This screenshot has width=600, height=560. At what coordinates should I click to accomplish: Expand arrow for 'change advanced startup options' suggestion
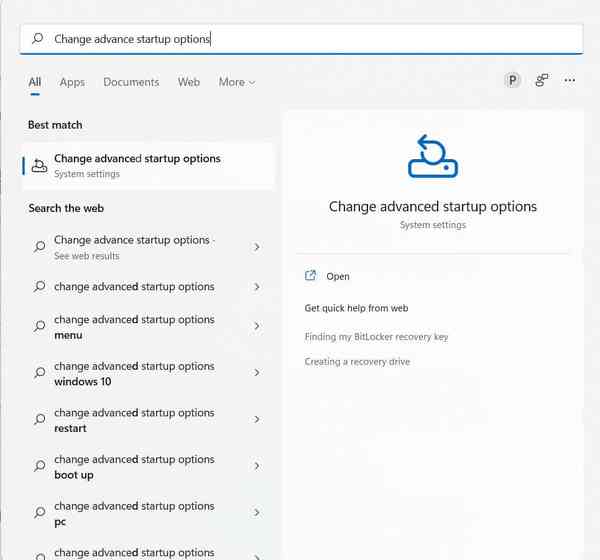(x=257, y=287)
